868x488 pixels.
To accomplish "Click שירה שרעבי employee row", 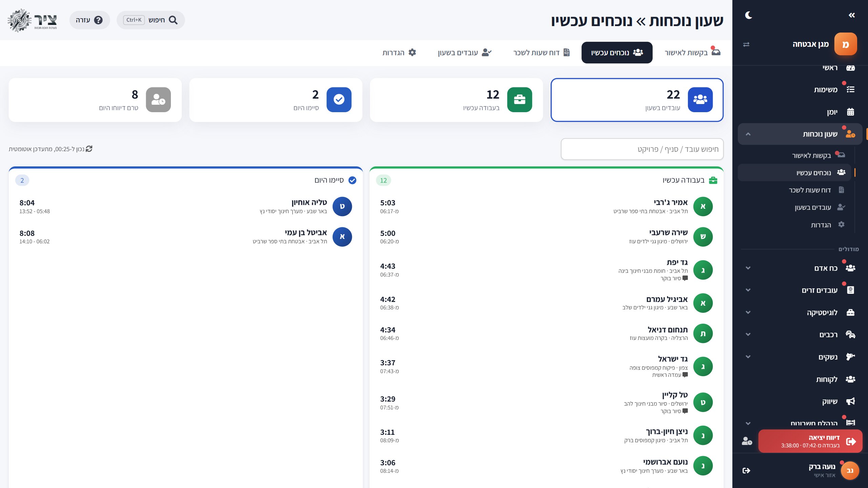I will (546, 237).
